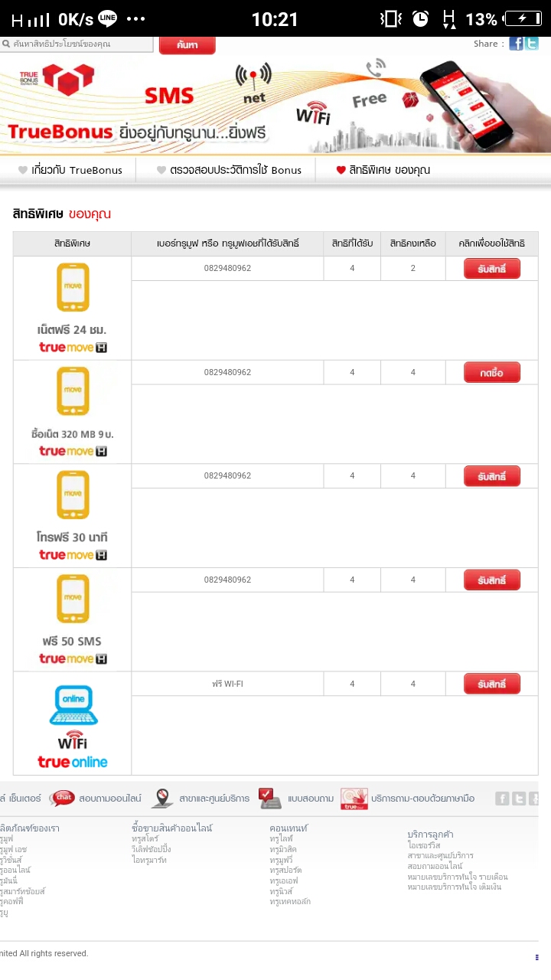Tap the battery status icon
Viewport: 551px width, 980px height.
523,19
